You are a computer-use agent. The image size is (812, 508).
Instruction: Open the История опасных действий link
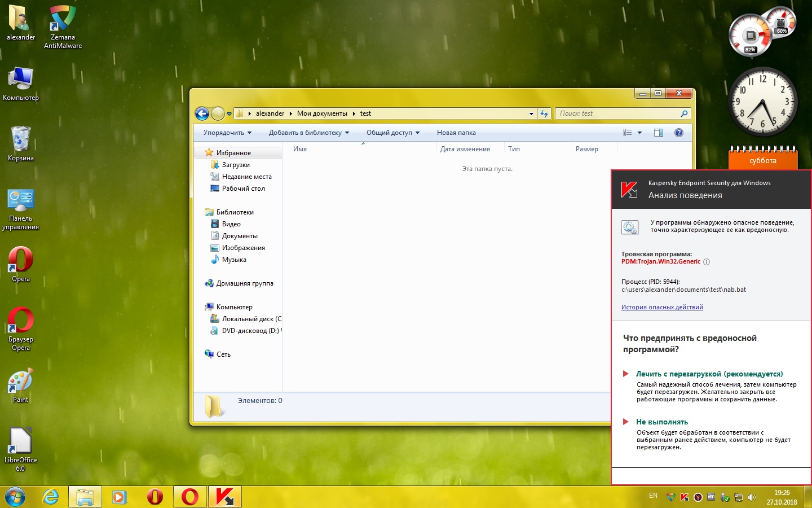[x=662, y=307]
